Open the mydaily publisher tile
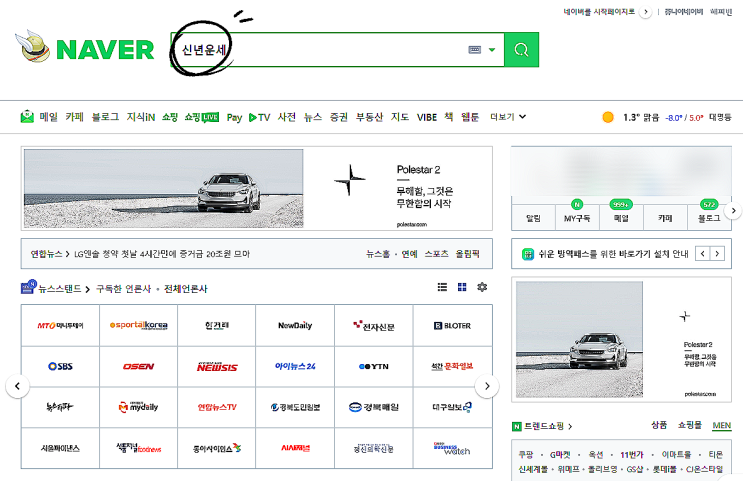The height and width of the screenshot is (481, 743). (x=138, y=407)
